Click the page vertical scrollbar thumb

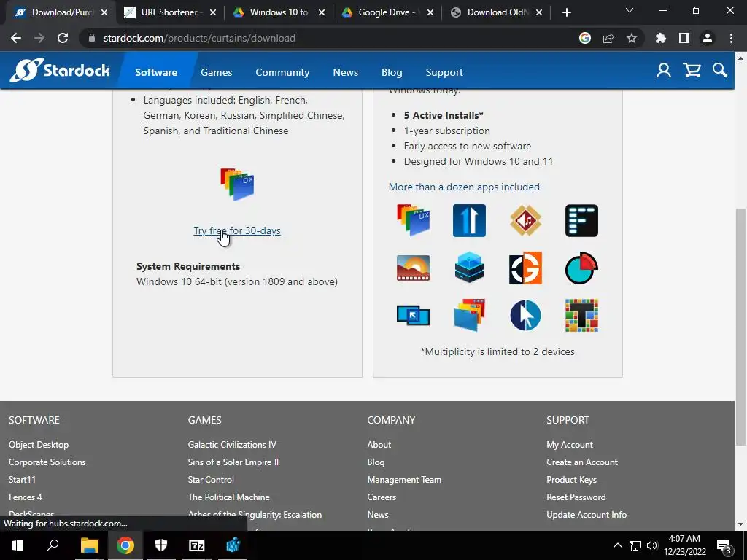point(740,326)
